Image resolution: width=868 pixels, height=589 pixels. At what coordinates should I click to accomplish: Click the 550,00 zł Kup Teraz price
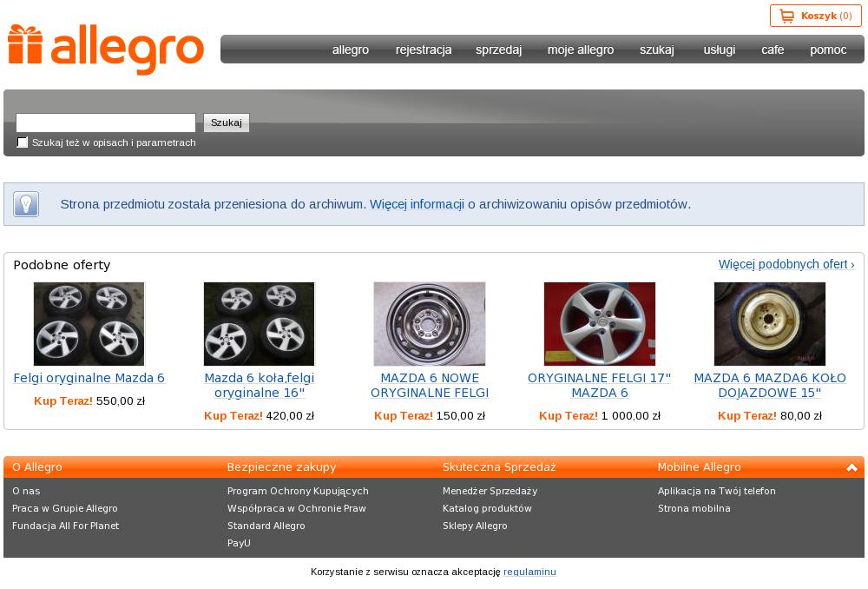point(89,400)
